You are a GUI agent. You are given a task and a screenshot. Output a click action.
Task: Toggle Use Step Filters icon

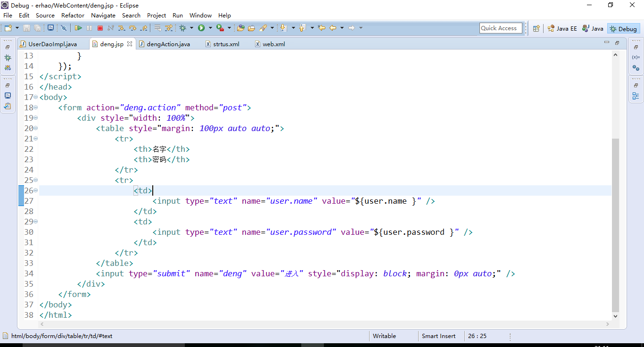(169, 28)
